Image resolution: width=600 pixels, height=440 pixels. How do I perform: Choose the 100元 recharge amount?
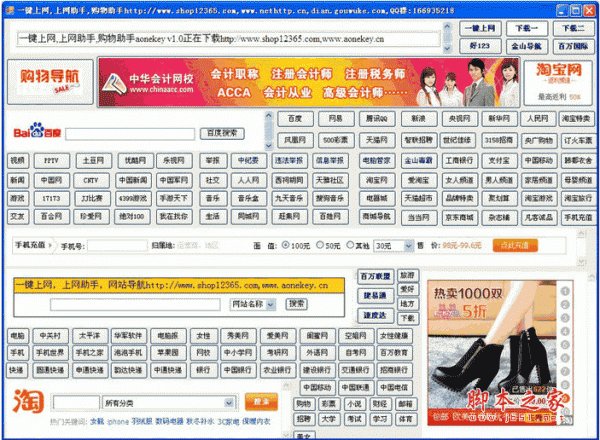tap(285, 245)
